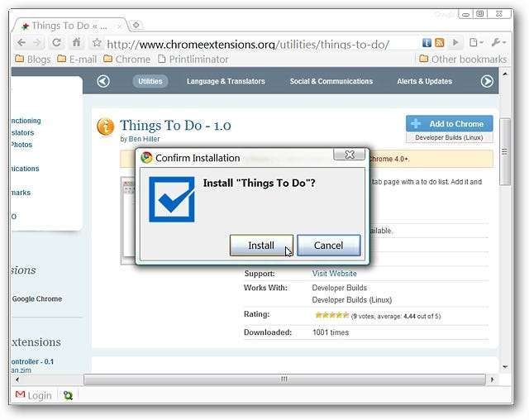Close the Things To Do tab
The image size is (529, 420).
tap(119, 26)
